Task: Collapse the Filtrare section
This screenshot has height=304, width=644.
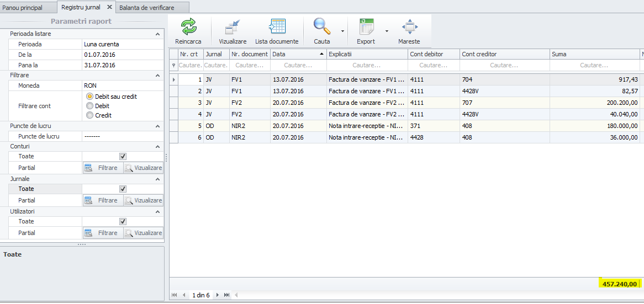Action: (x=157, y=76)
